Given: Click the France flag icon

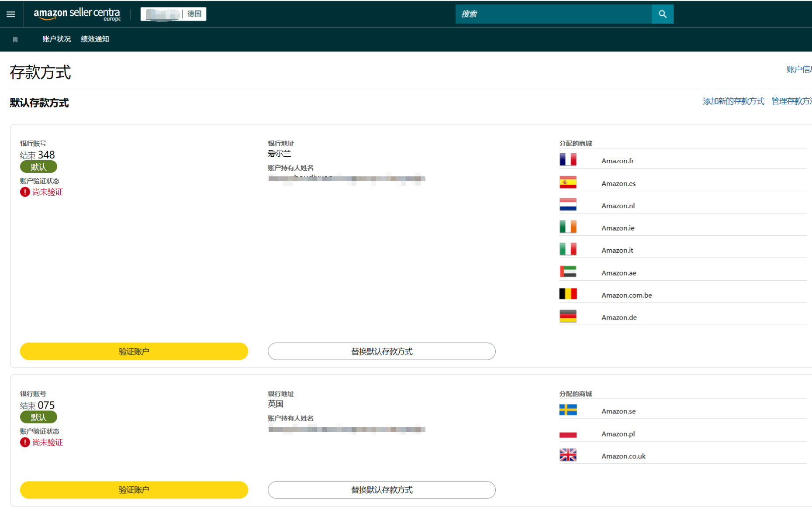Looking at the screenshot, I should pos(568,160).
